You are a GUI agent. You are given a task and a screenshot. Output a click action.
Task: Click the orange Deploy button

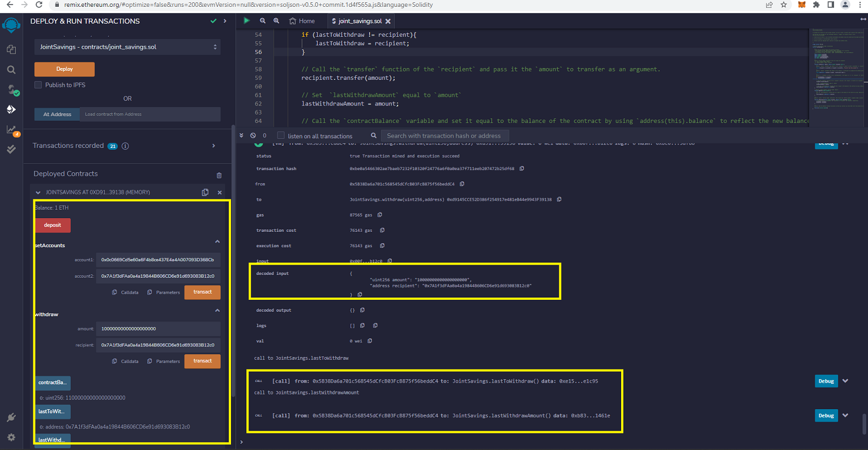pyautogui.click(x=65, y=69)
